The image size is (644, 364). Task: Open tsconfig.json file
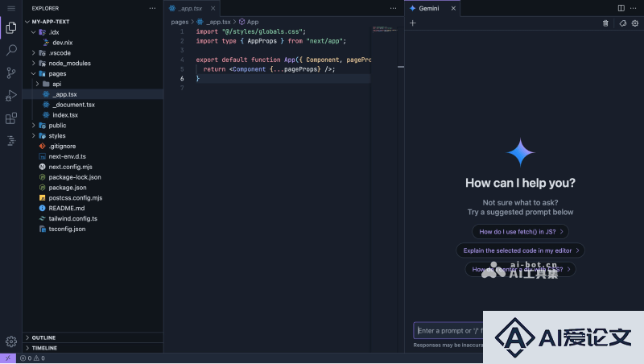click(x=67, y=230)
